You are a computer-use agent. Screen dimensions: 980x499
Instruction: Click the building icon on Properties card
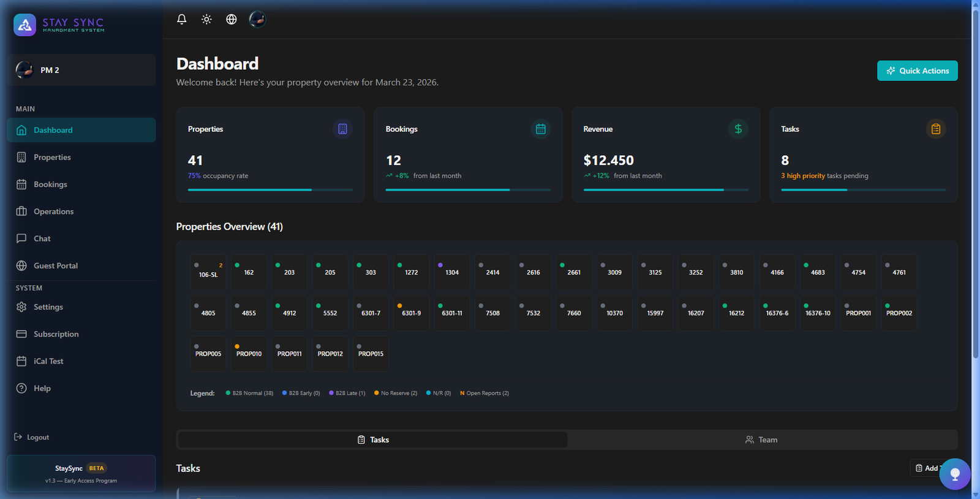click(x=342, y=129)
